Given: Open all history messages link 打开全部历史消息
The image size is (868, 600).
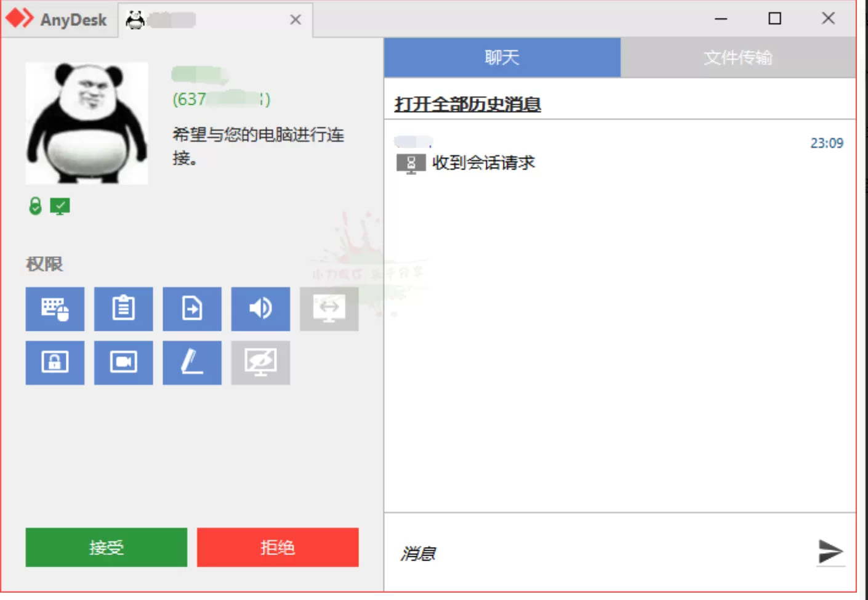Looking at the screenshot, I should (467, 104).
